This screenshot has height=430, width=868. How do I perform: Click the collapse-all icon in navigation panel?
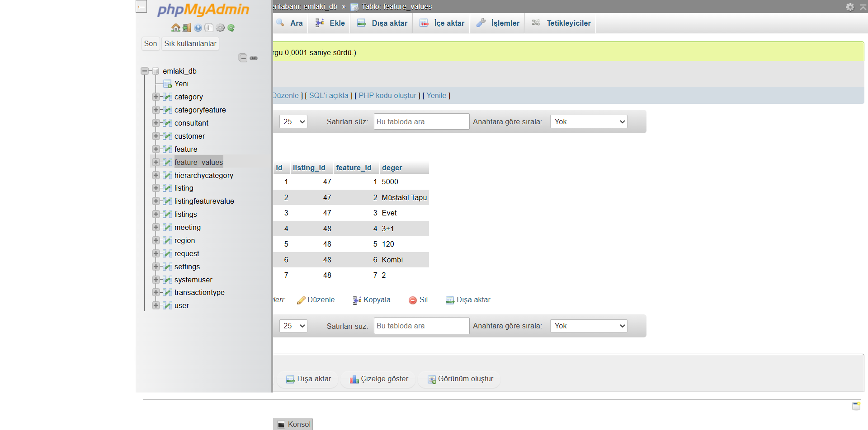click(243, 58)
